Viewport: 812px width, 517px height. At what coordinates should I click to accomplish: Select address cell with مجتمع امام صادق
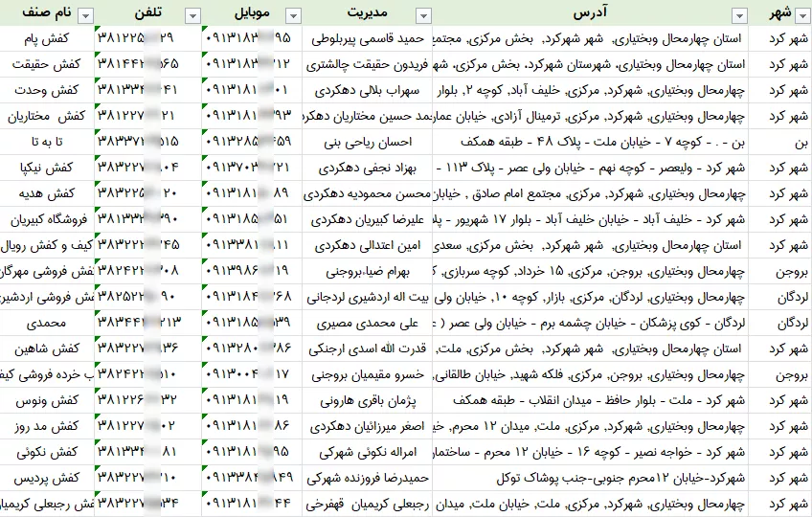(x=591, y=193)
